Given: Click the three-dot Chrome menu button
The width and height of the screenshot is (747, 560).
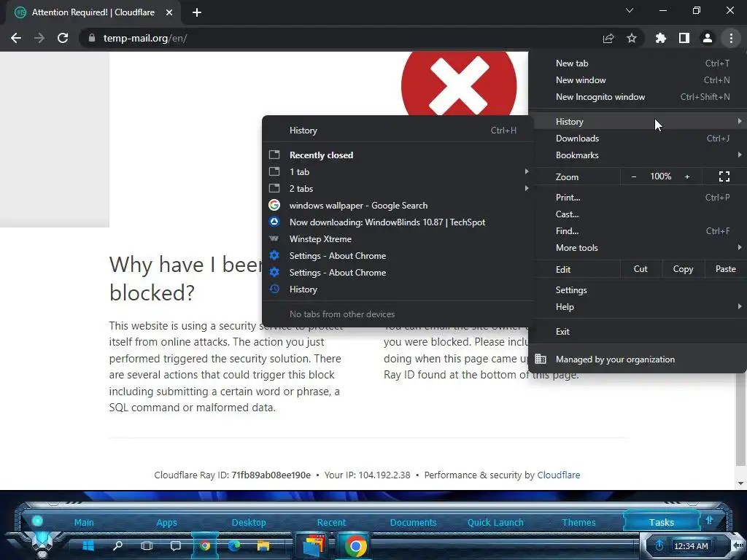Looking at the screenshot, I should (731, 38).
